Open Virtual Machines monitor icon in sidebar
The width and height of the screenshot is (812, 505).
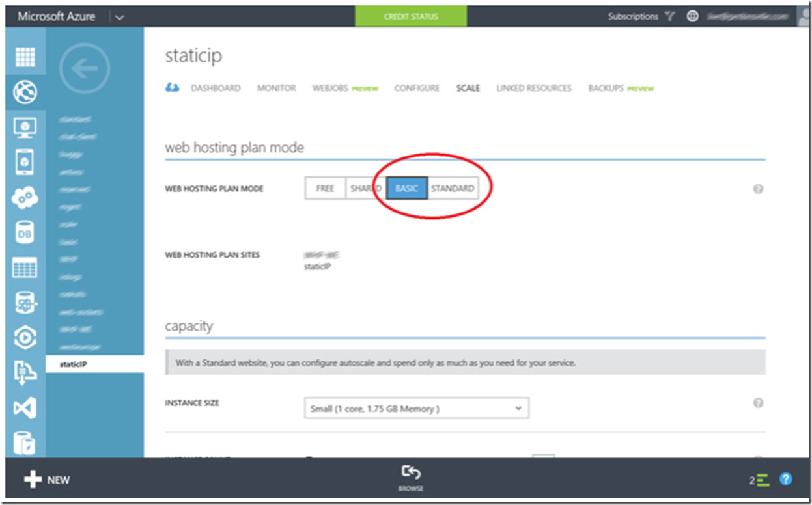pyautogui.click(x=25, y=128)
